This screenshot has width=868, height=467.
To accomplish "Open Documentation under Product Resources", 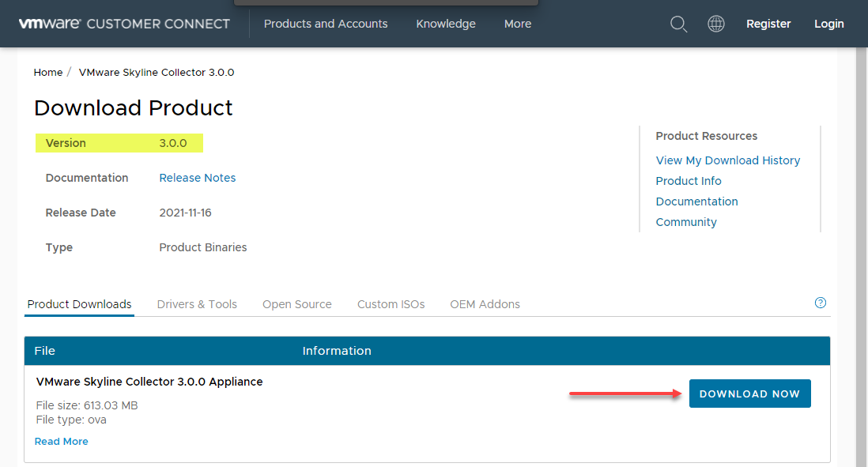I will [697, 201].
